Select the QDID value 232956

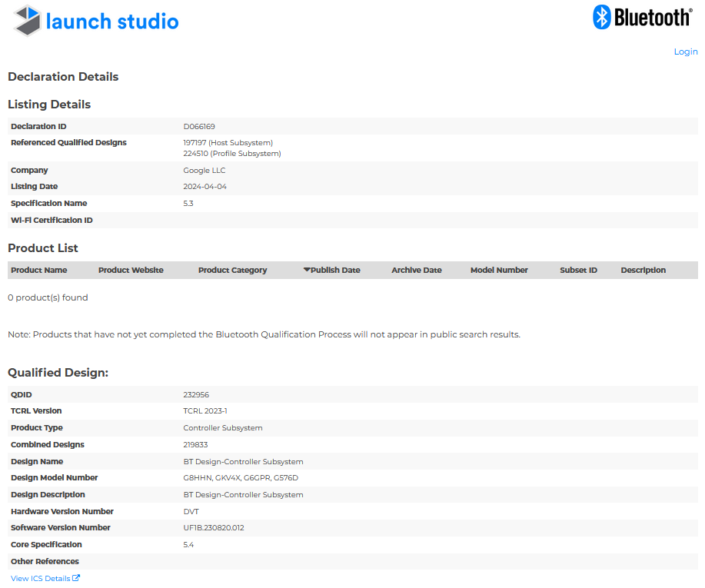(196, 394)
